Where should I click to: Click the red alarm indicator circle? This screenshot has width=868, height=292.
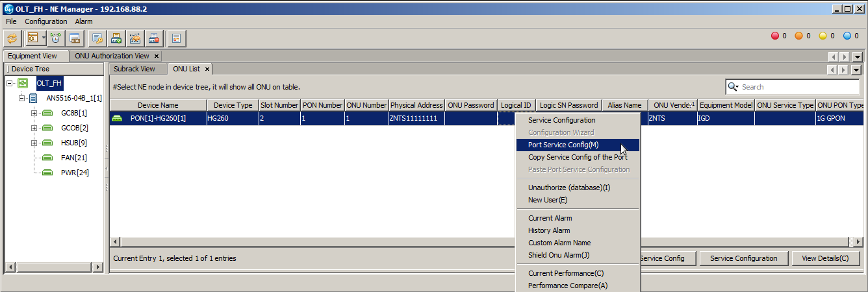point(775,36)
